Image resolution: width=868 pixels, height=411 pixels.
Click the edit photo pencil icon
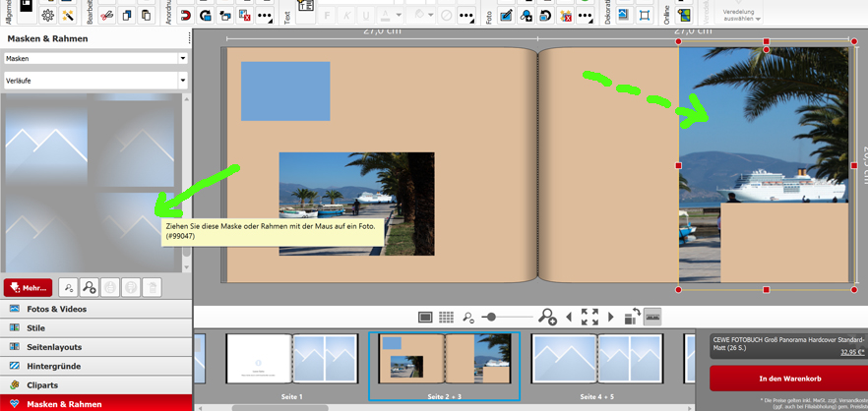506,16
